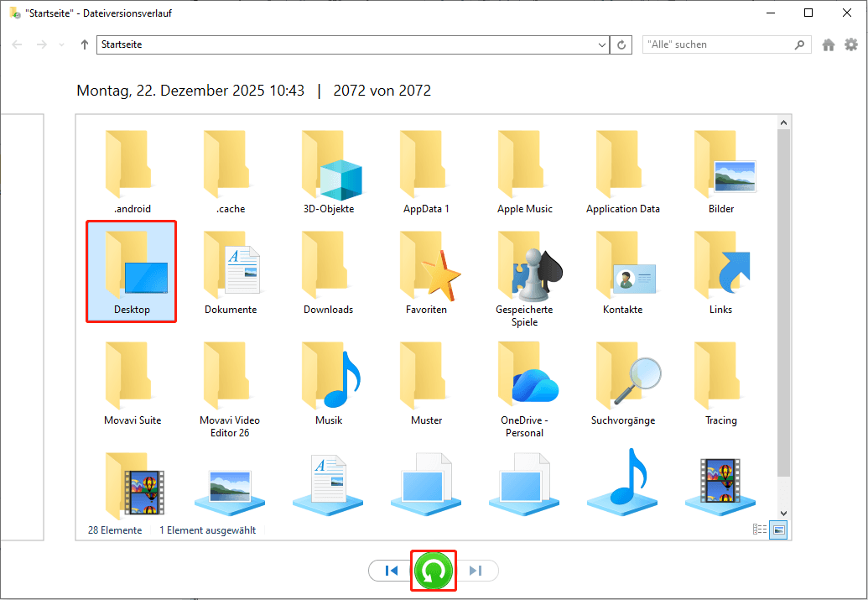Expand the address bar dropdown
The image size is (868, 600).
click(x=601, y=44)
